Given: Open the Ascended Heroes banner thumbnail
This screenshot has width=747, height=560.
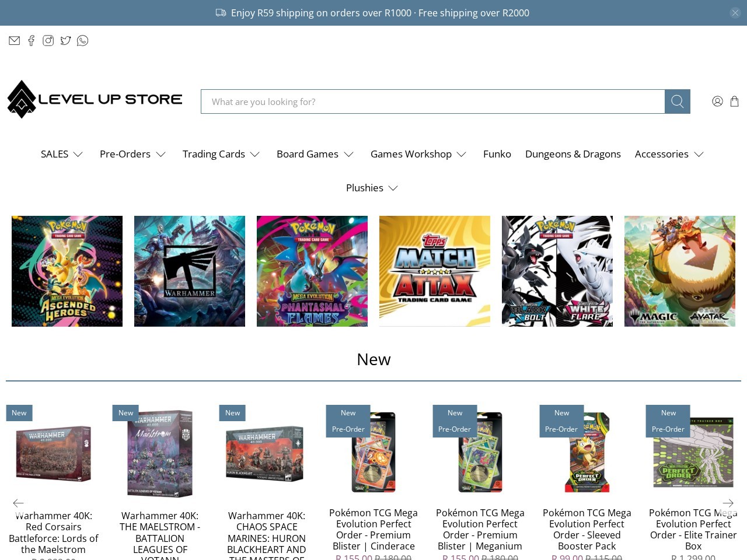Looking at the screenshot, I should [x=67, y=271].
